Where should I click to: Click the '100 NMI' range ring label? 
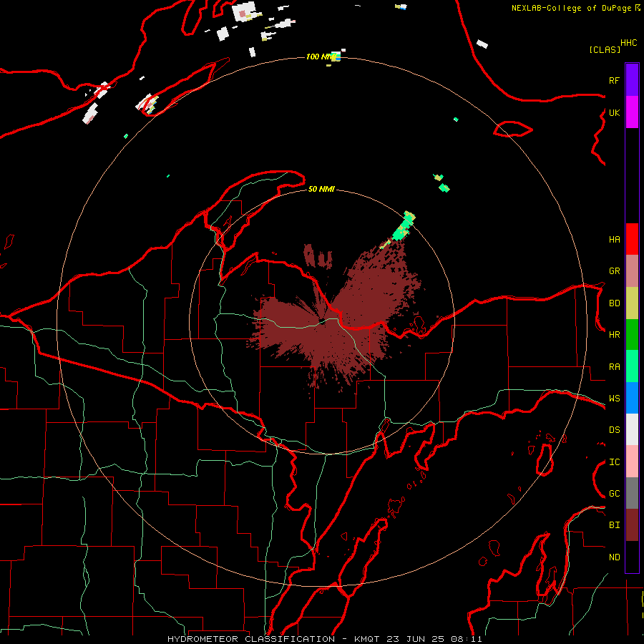pyautogui.click(x=321, y=57)
